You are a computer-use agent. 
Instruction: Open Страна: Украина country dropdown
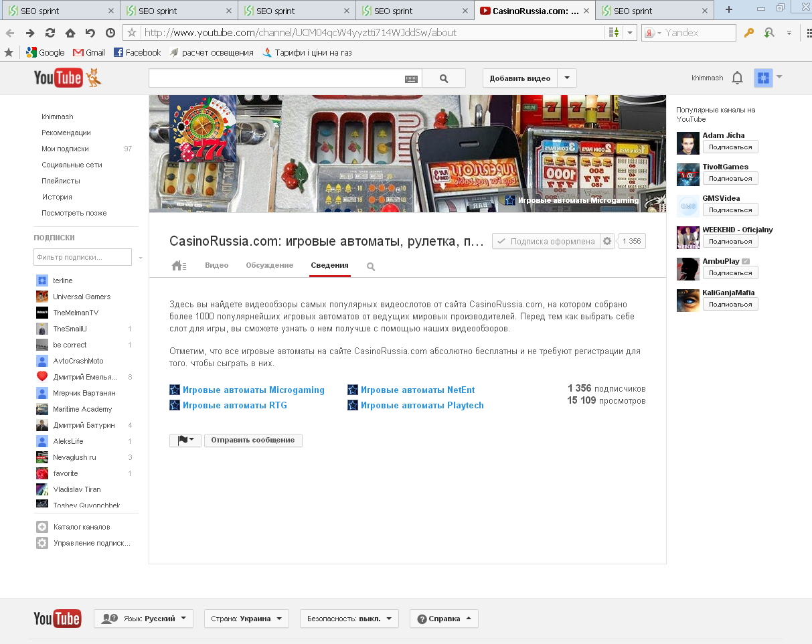pos(246,619)
